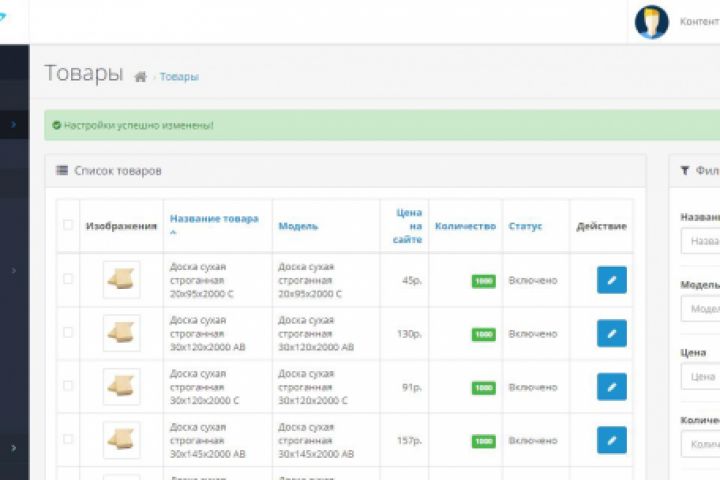Edit the 20x95x2000 C product

612,280
